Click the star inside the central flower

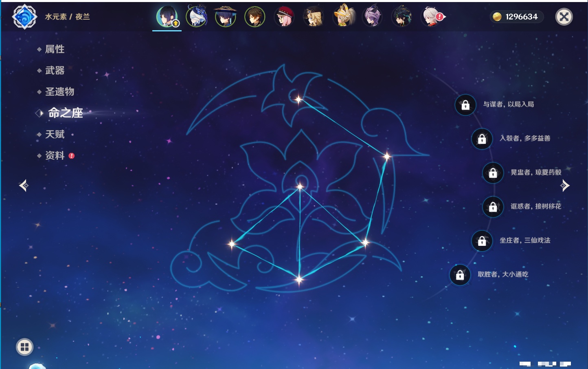(300, 187)
